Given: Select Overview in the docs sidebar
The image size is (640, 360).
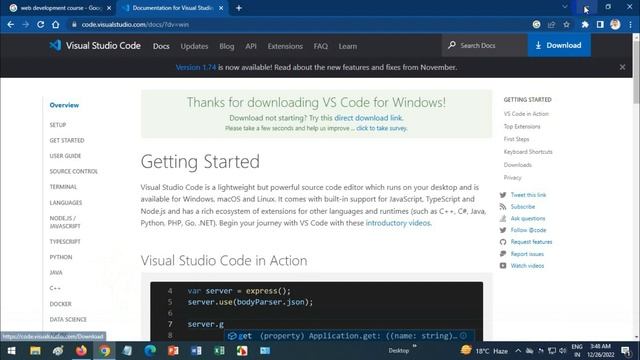Looking at the screenshot, I should tap(64, 105).
